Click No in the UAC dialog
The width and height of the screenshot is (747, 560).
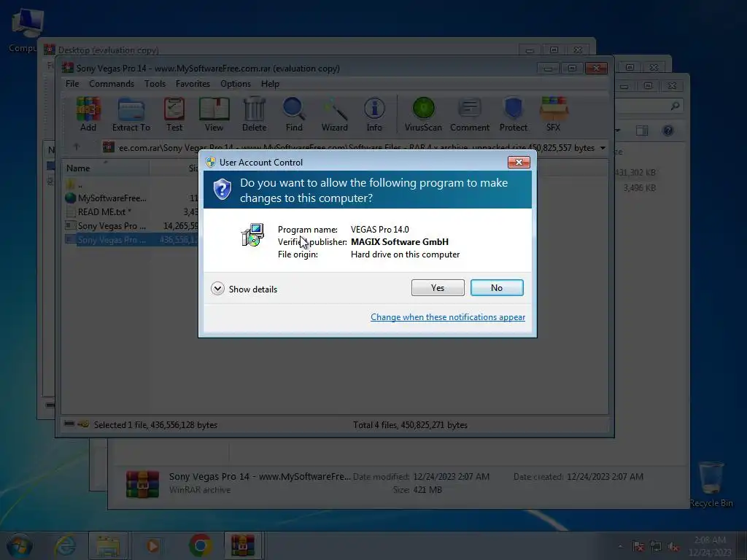click(497, 287)
